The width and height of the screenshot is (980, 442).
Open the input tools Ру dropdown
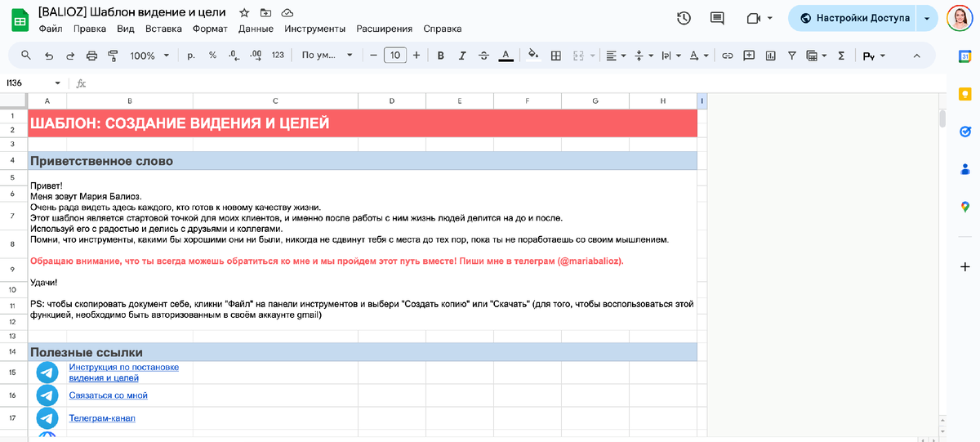click(874, 56)
